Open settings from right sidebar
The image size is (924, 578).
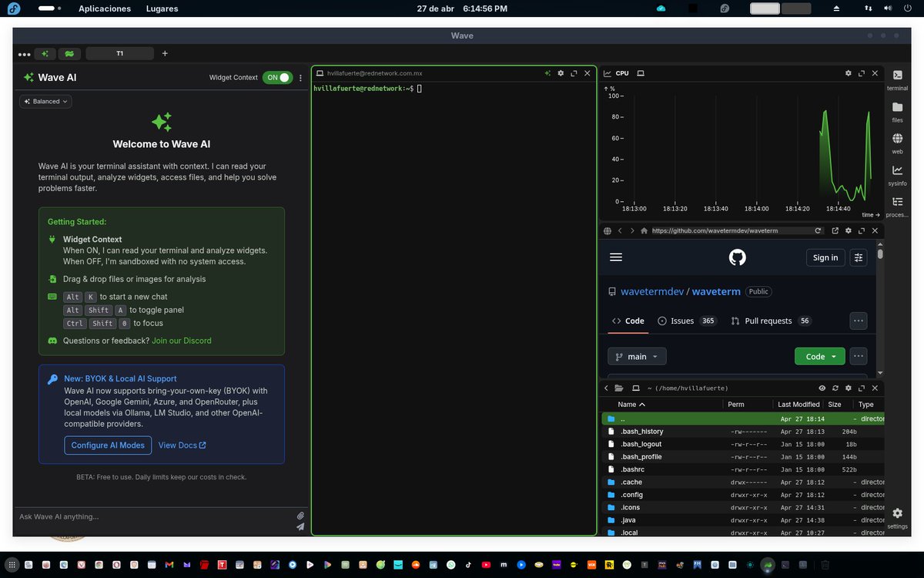pos(897,517)
